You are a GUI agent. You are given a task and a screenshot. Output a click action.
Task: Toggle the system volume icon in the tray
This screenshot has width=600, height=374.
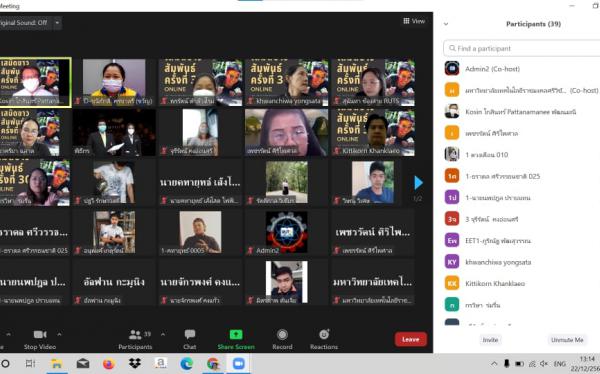(544, 363)
